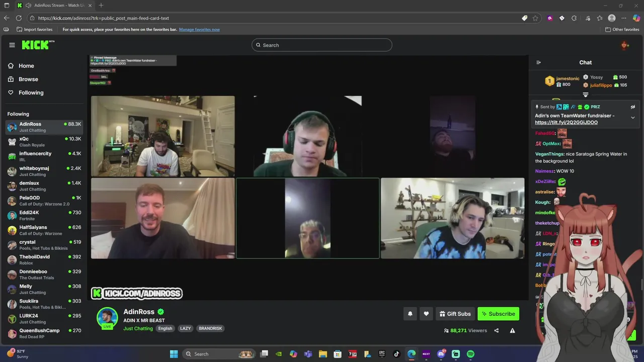
Task: Click the Kick logo
Action: coord(38,45)
